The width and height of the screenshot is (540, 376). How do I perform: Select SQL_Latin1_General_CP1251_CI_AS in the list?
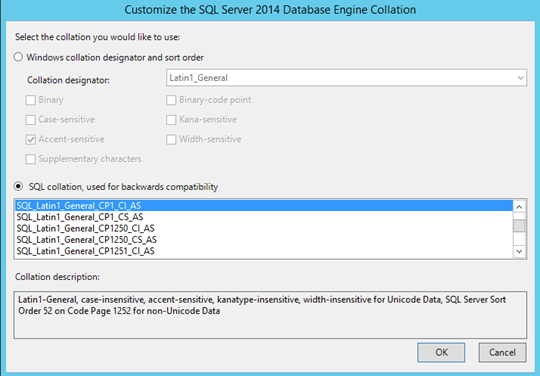point(264,251)
